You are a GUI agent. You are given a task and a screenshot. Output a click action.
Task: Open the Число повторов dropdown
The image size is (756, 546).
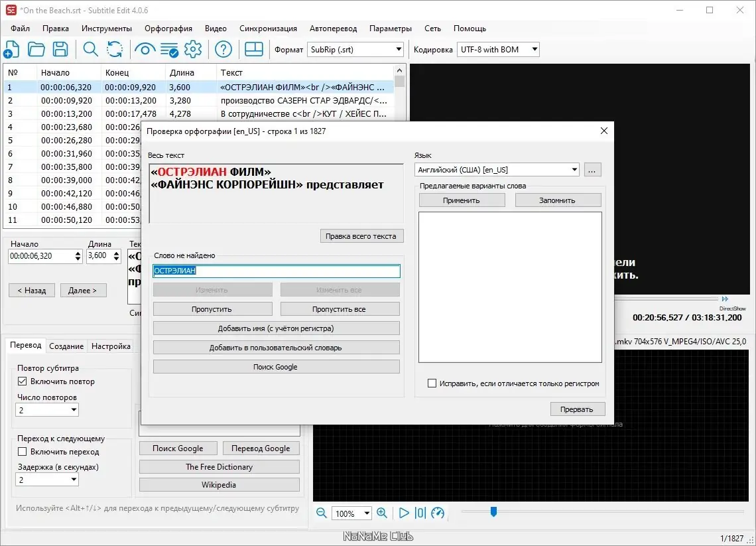[x=47, y=410]
